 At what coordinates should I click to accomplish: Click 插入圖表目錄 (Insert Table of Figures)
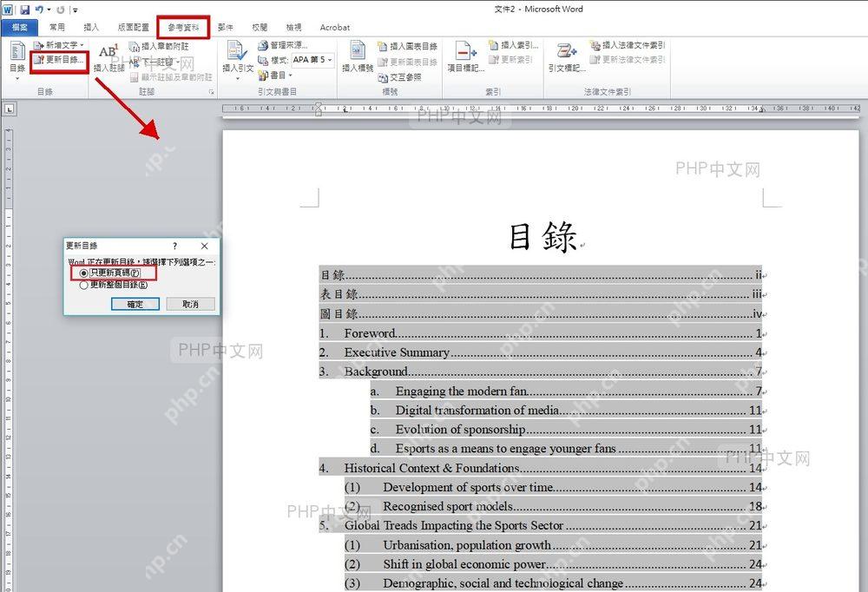pyautogui.click(x=407, y=46)
